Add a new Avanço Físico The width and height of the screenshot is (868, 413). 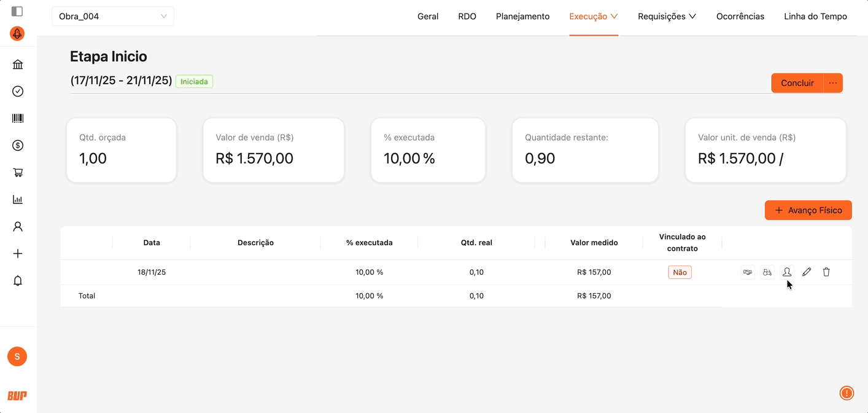click(x=808, y=210)
